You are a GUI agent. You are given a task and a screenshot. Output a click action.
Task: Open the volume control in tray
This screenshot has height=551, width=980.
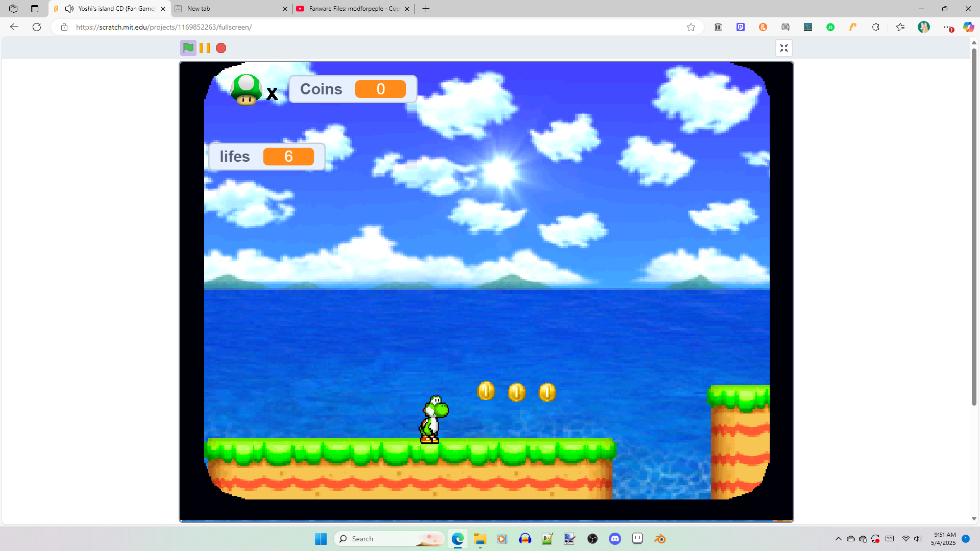pyautogui.click(x=917, y=539)
